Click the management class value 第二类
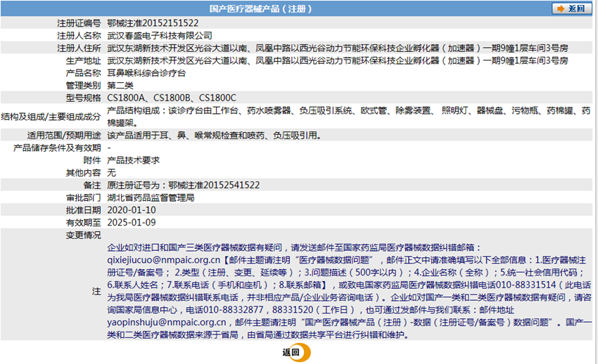 tap(120, 85)
